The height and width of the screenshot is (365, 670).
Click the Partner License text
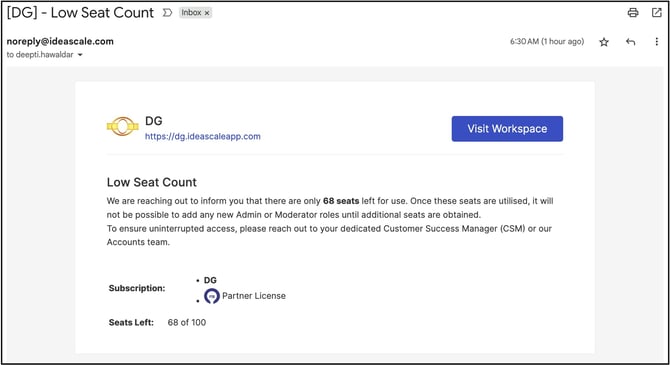coord(254,296)
